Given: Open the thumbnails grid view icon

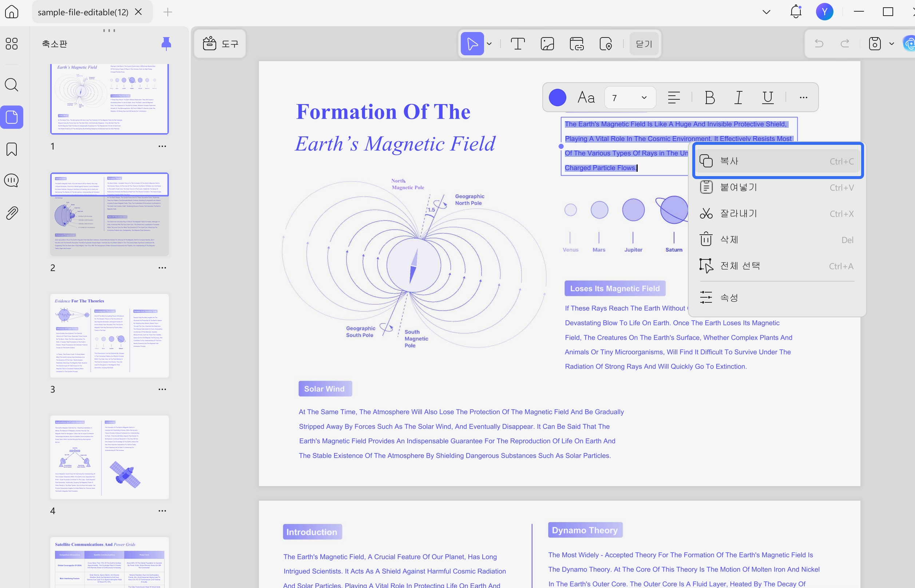Looking at the screenshot, I should 11,44.
